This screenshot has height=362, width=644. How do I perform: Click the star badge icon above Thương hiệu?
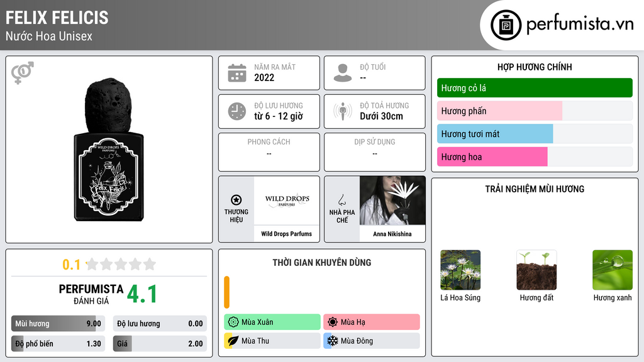(236, 200)
